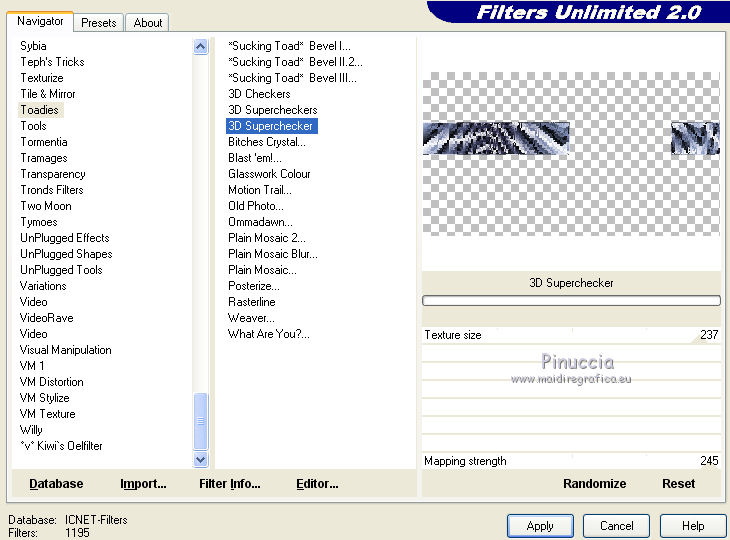730x540 pixels.
Task: Adjust the Mapping strength slider
Action: point(571,461)
